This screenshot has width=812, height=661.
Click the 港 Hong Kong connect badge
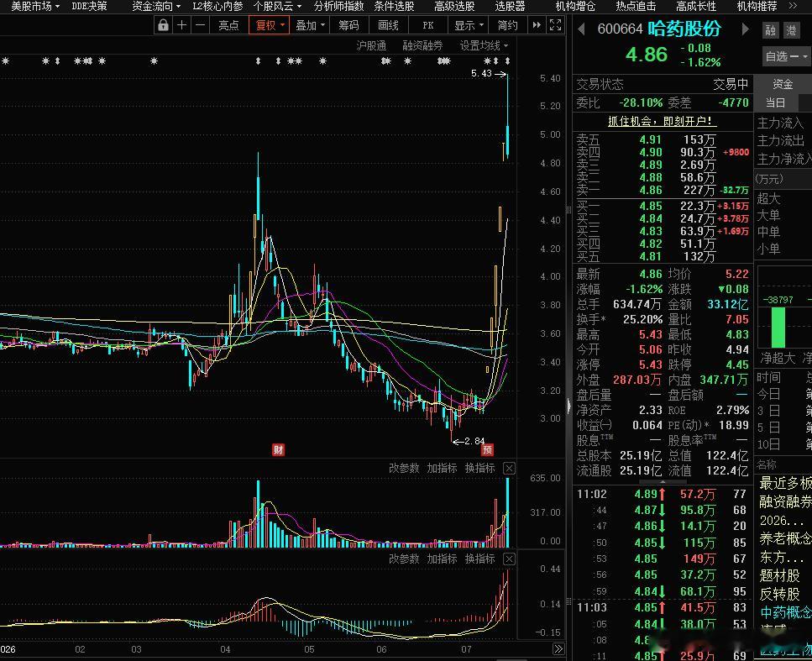(791, 30)
